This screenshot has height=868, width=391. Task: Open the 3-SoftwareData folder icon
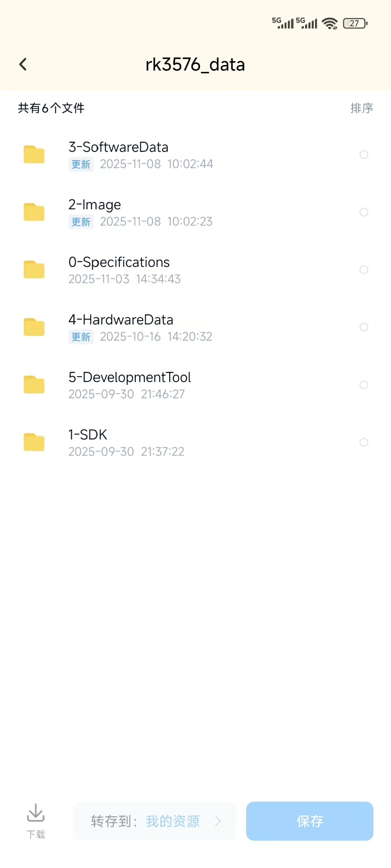point(34,155)
